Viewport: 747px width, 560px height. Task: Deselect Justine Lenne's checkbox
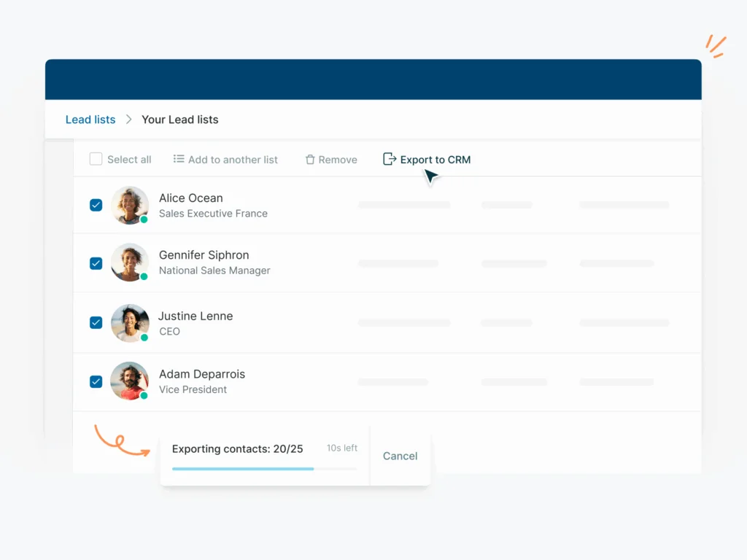96,322
